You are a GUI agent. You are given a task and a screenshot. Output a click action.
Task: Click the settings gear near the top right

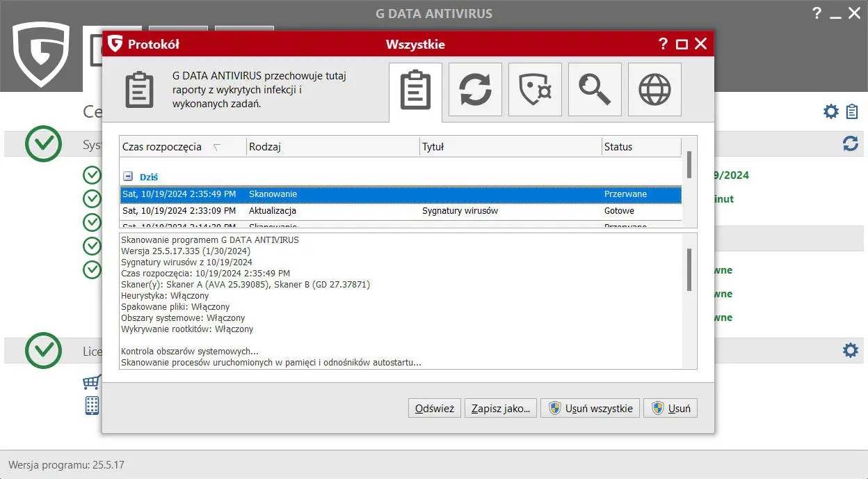831,111
